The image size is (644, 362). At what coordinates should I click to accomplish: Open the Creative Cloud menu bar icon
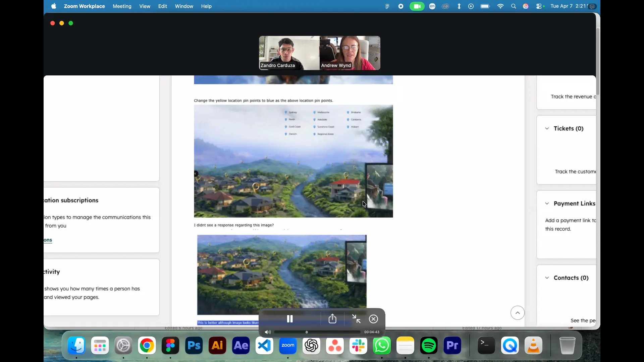(x=445, y=6)
